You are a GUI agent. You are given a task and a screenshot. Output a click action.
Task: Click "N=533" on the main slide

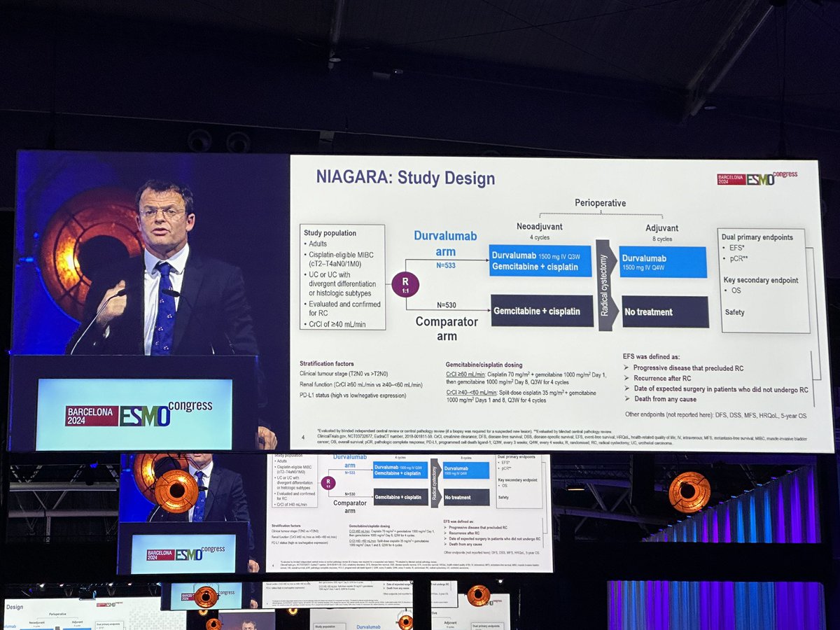click(447, 266)
